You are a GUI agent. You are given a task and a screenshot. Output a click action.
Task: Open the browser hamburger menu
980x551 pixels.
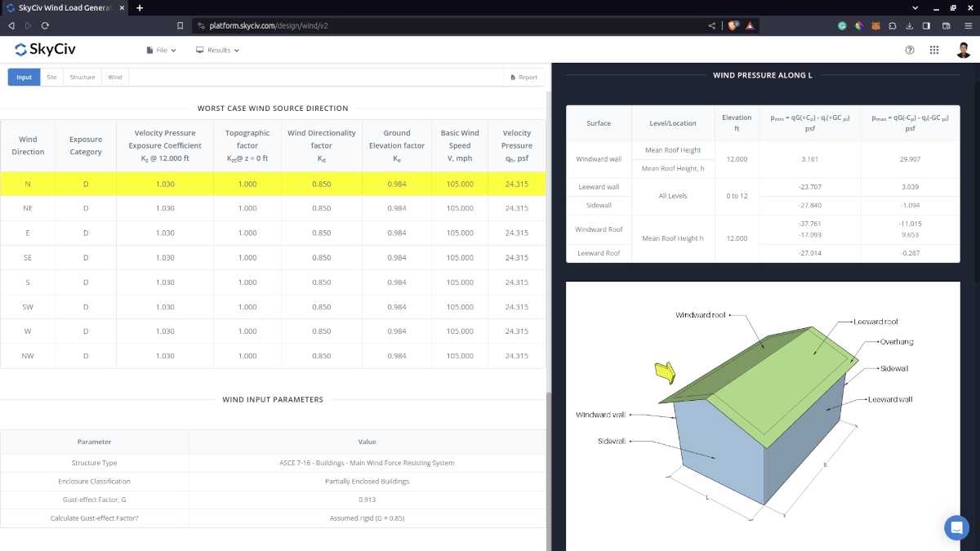[x=967, y=25]
